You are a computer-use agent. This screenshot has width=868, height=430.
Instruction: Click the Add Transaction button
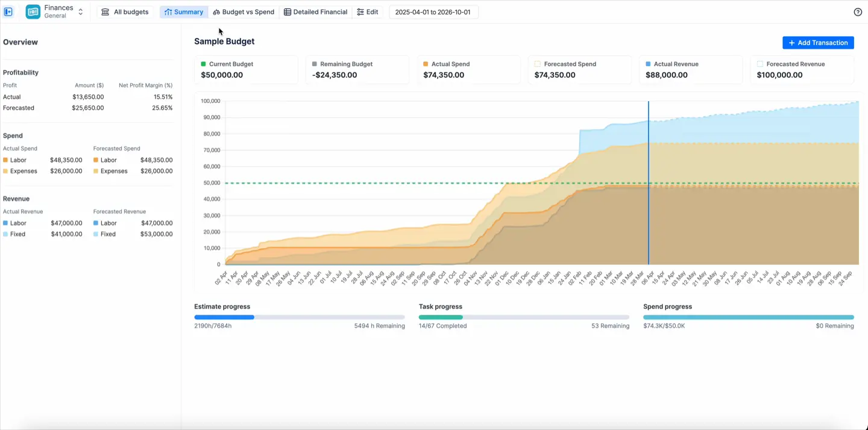tap(818, 43)
